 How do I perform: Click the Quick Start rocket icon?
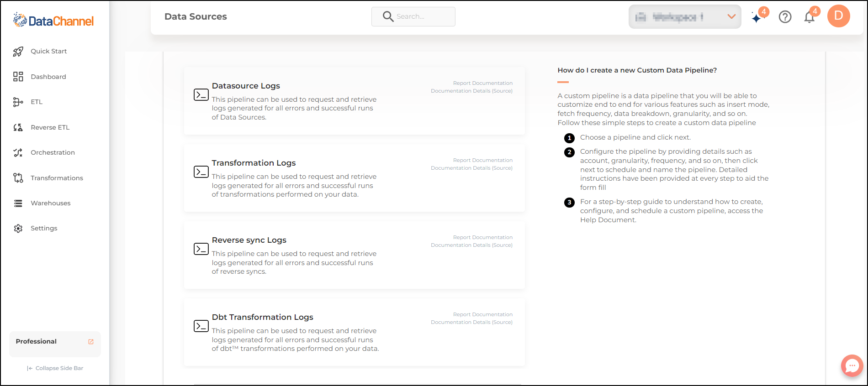[18, 52]
